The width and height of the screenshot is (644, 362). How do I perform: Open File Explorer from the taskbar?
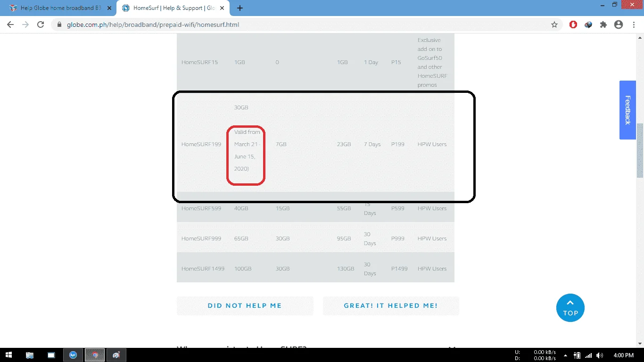tap(30, 355)
